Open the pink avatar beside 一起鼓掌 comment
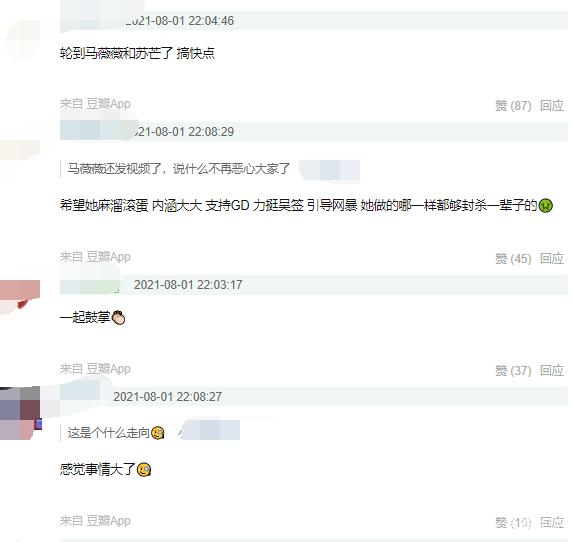This screenshot has width=573, height=542. click(20, 295)
